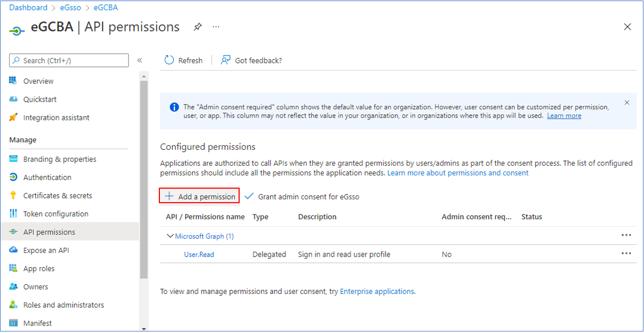The width and height of the screenshot is (644, 333).
Task: Collapse the Microsoft Graph (1) group chevron
Action: pyautogui.click(x=170, y=236)
